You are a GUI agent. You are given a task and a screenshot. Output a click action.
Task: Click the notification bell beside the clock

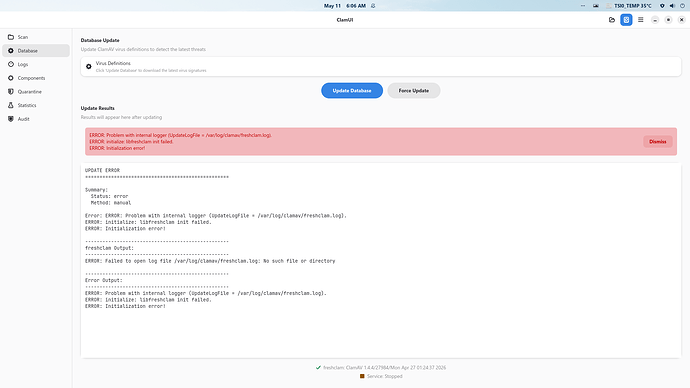click(x=373, y=6)
